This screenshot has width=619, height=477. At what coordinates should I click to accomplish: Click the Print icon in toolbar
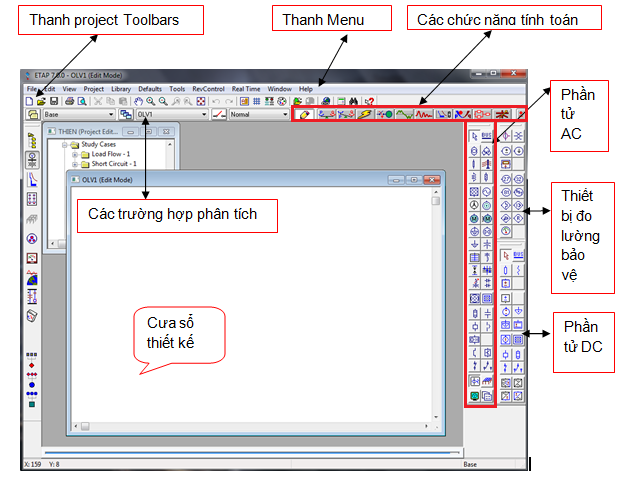click(x=69, y=101)
